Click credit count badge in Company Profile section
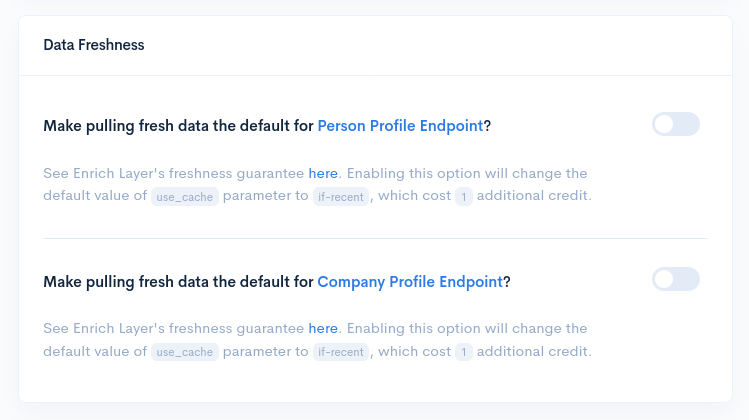Screen dimensions: 749x420 point(463,352)
